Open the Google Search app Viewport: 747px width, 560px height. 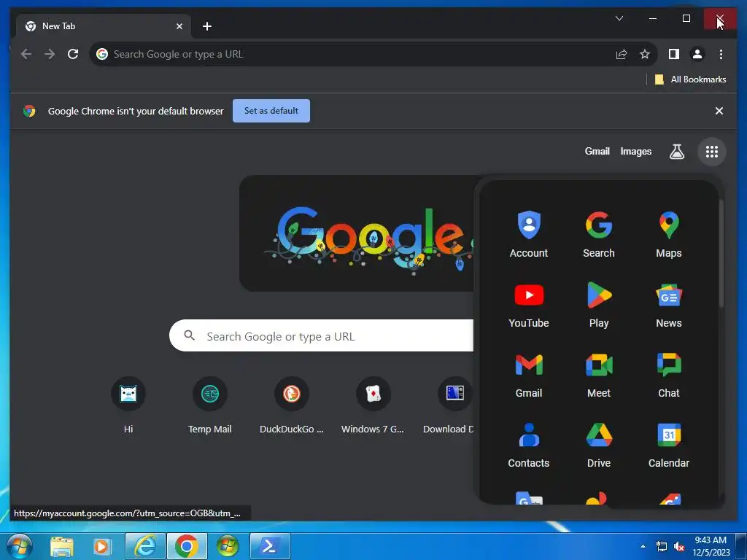pos(598,234)
